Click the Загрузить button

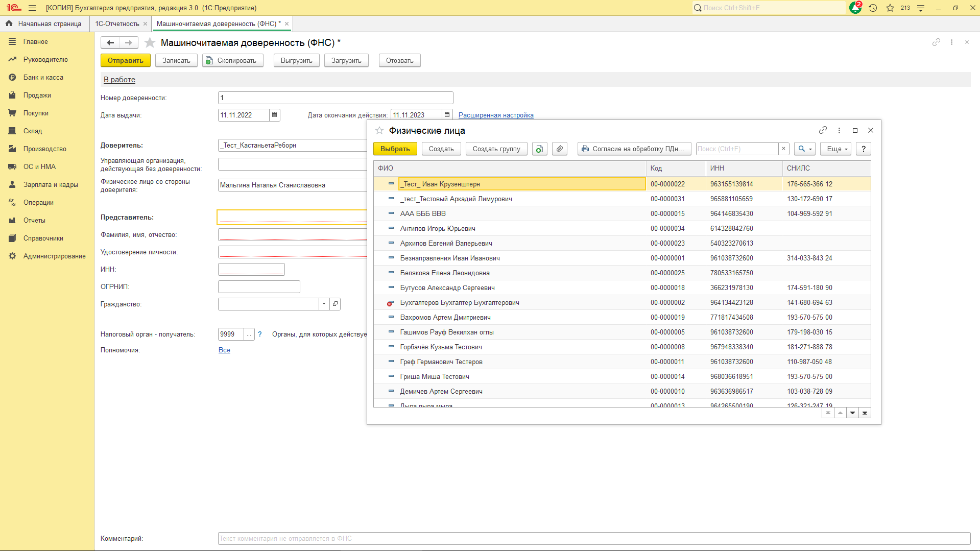coord(346,60)
